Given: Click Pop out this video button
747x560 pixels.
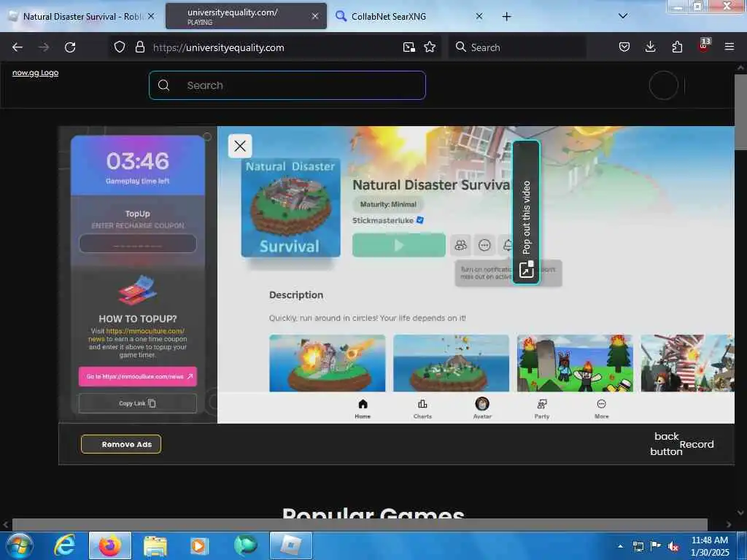Looking at the screenshot, I should pos(527,213).
